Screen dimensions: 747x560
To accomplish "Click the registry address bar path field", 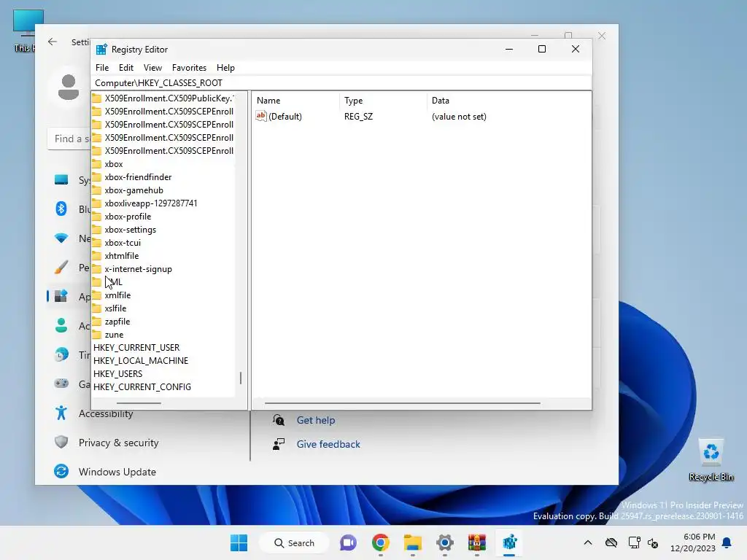I will click(341, 83).
